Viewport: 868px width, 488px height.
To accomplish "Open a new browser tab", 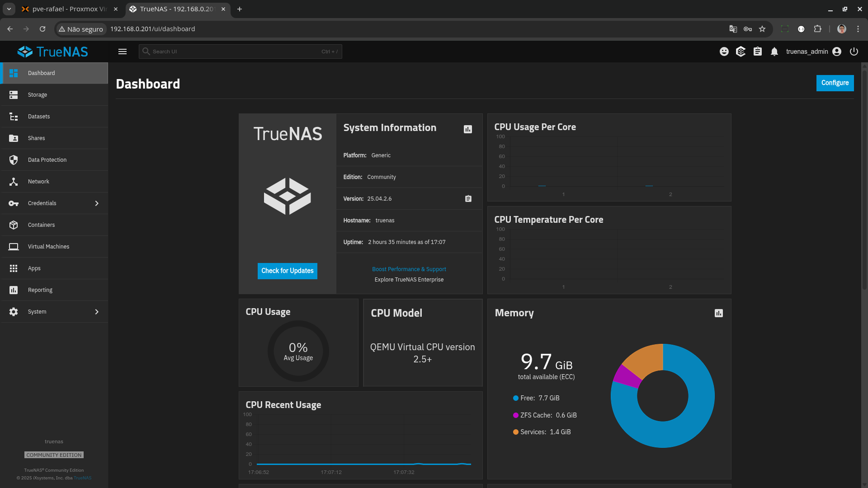I will point(240,9).
